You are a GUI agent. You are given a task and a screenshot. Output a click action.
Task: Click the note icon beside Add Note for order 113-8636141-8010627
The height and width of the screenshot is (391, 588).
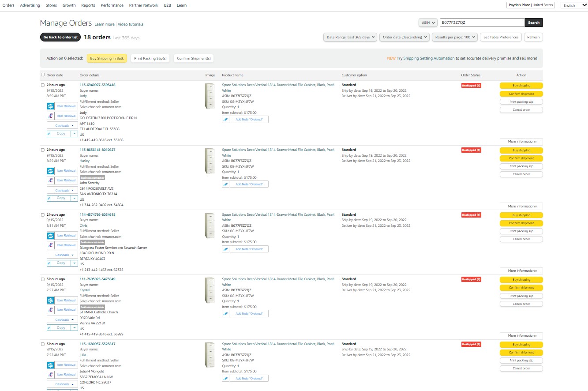coord(226,184)
